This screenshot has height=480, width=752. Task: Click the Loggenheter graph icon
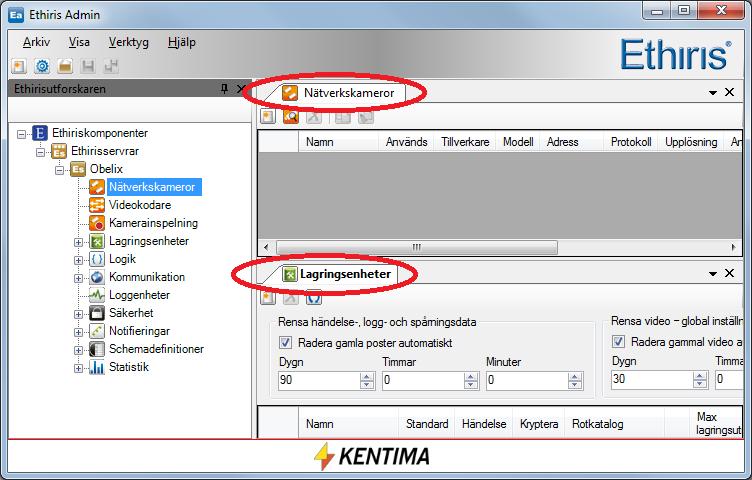[x=97, y=295]
